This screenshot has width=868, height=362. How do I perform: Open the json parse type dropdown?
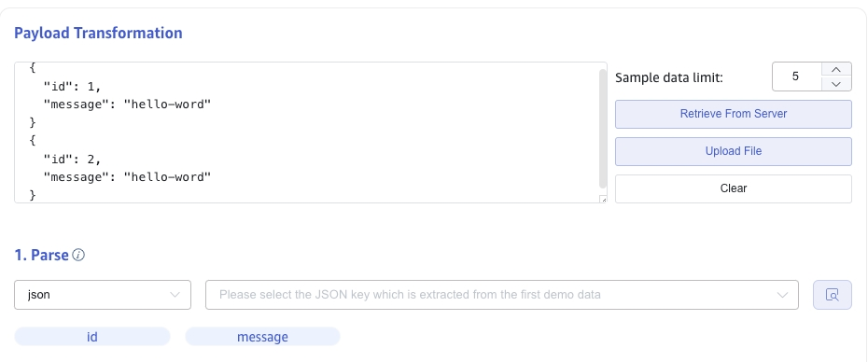tap(103, 295)
